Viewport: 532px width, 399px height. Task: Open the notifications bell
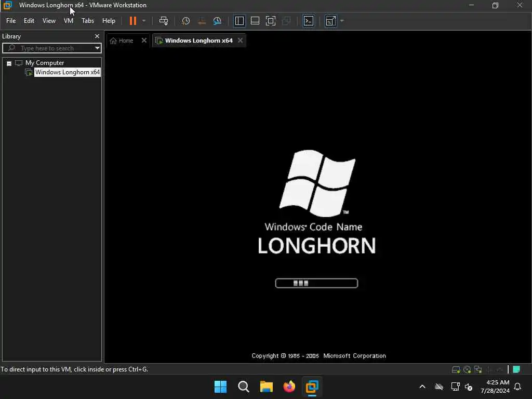pos(517,387)
